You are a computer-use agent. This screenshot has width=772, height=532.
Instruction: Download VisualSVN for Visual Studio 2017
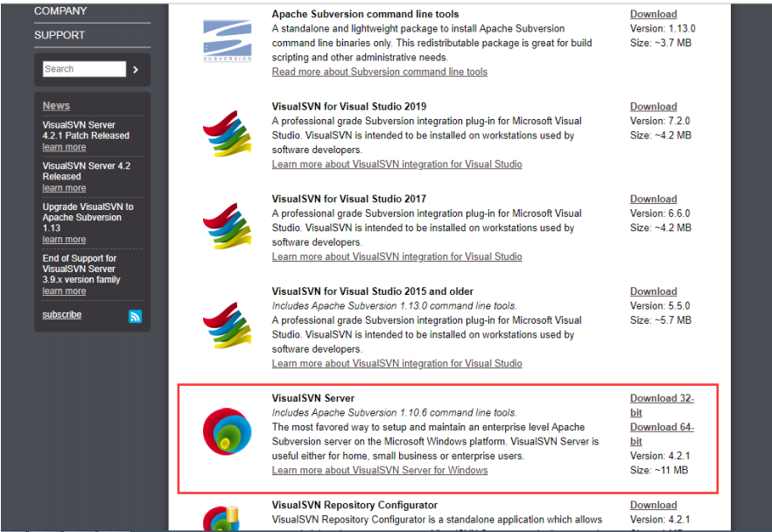(x=653, y=199)
